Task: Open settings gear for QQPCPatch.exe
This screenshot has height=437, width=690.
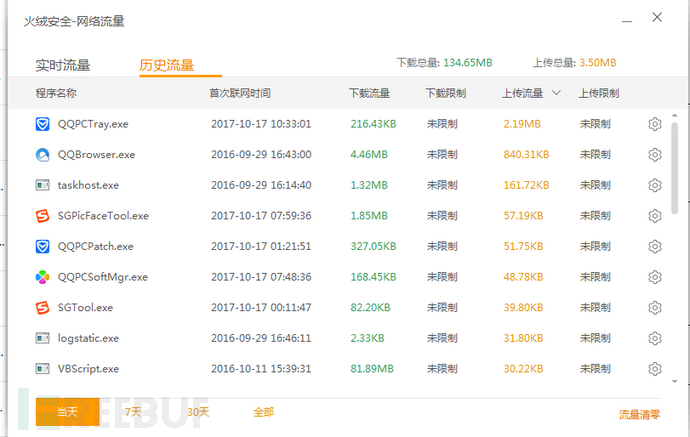Action: point(655,246)
